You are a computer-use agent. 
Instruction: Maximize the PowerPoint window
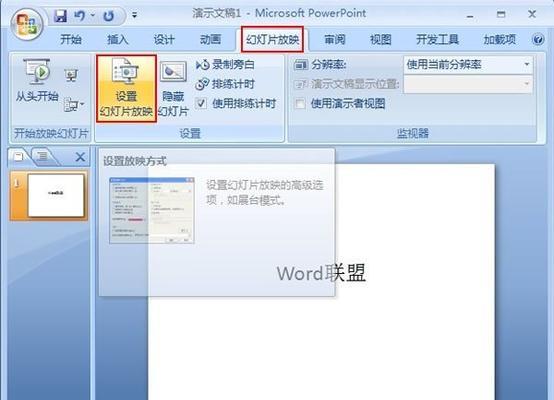pyautogui.click(x=501, y=14)
